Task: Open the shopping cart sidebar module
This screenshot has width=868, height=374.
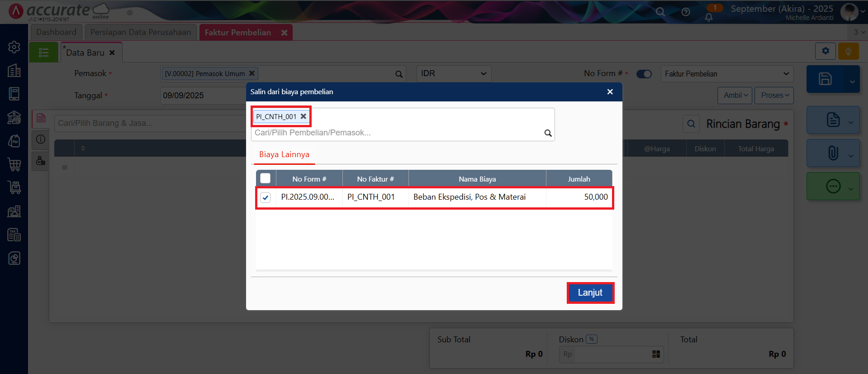Action: pos(14,164)
